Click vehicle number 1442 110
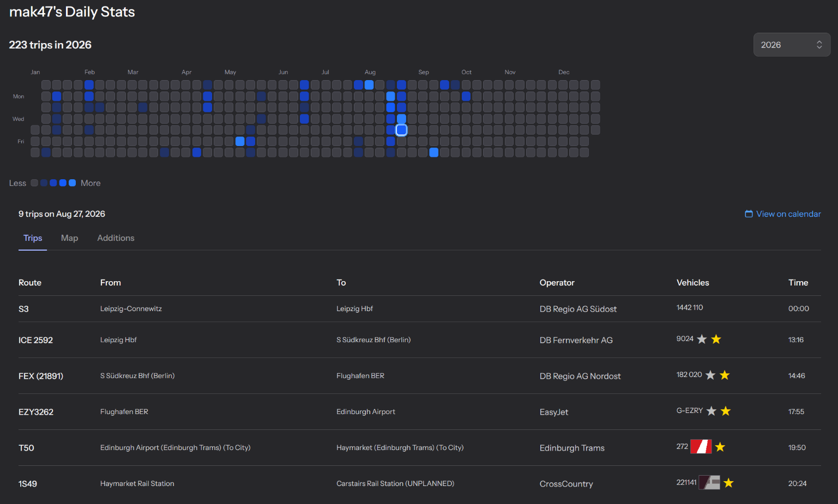Image resolution: width=838 pixels, height=504 pixels. (690, 308)
